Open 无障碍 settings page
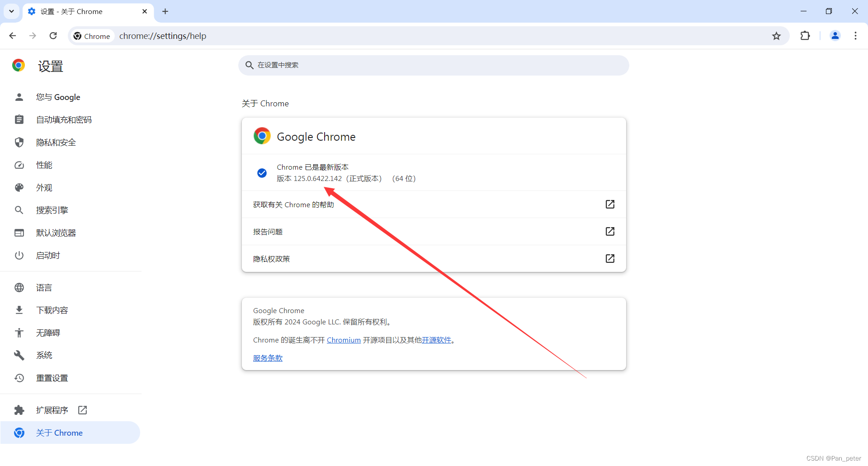This screenshot has height=466, width=868. (x=71, y=333)
